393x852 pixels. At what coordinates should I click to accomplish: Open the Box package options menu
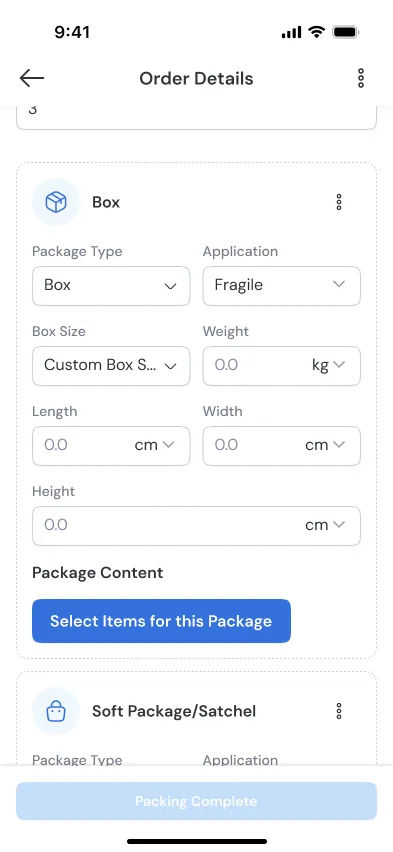pyautogui.click(x=339, y=202)
